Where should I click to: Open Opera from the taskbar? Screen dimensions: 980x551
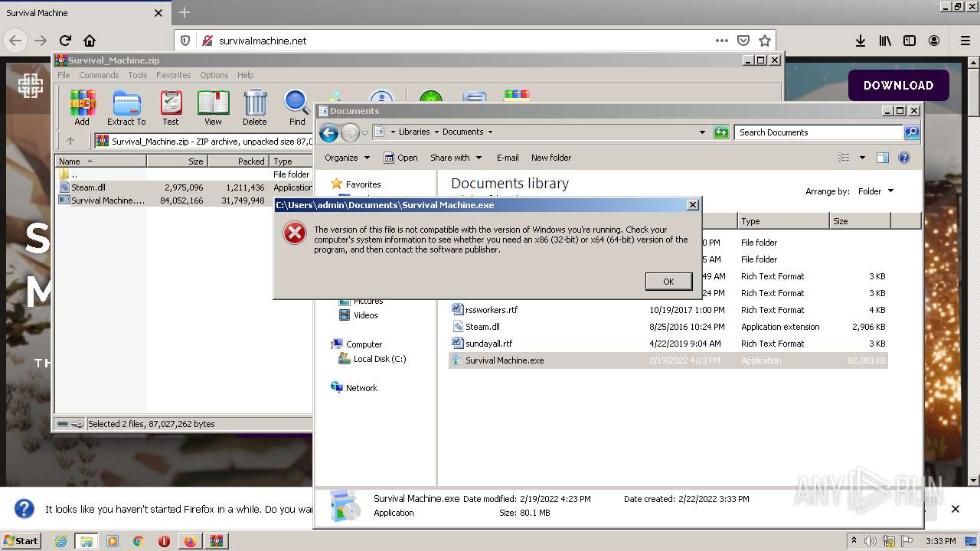pyautogui.click(x=164, y=541)
